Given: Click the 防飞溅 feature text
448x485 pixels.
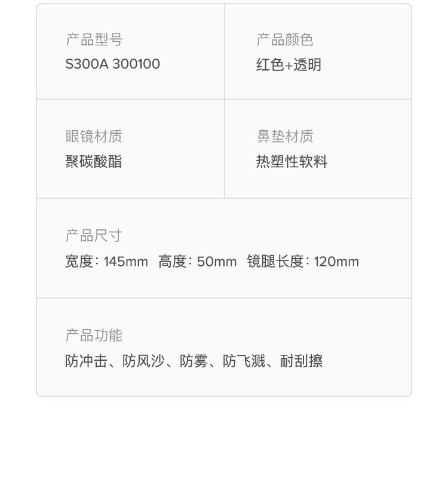Looking at the screenshot, I should click(244, 361).
